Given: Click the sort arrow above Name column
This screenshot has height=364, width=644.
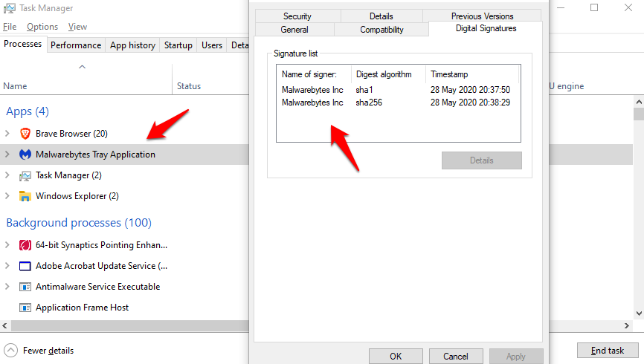Looking at the screenshot, I should [82, 67].
